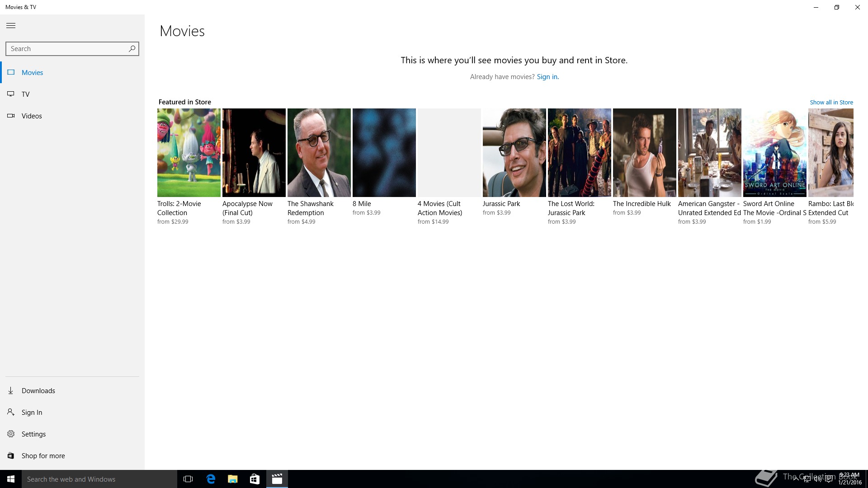Click the Settings gear icon
868x488 pixels.
(x=11, y=434)
